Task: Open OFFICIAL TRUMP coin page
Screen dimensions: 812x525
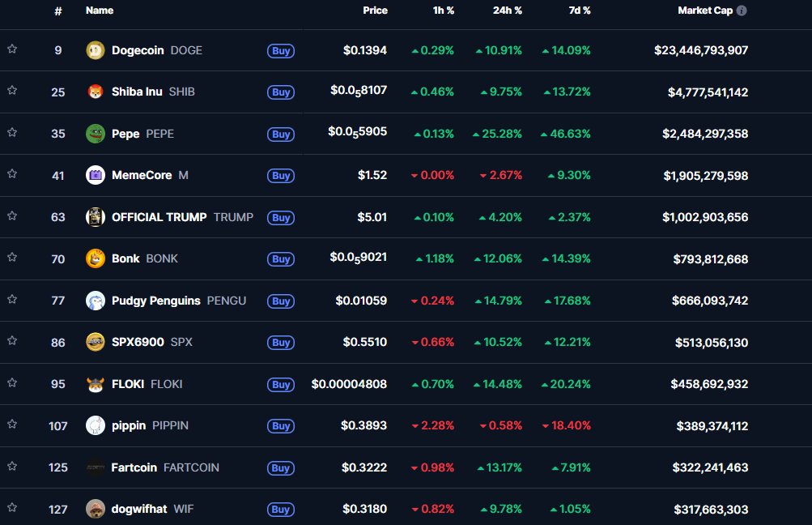Action: (x=182, y=217)
